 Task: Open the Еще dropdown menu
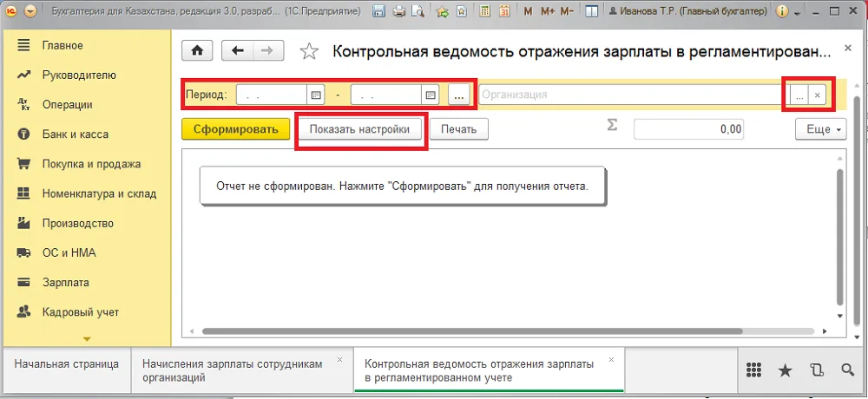click(821, 129)
